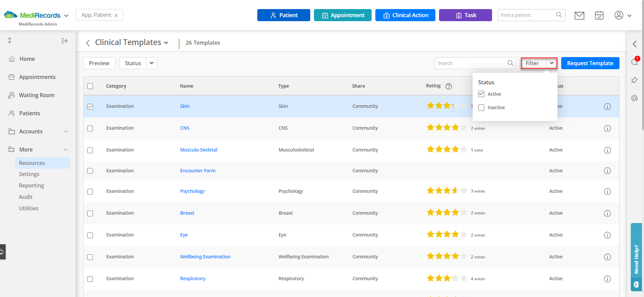The image size is (644, 297).
Task: Select Resources submenu item
Action: (43, 163)
